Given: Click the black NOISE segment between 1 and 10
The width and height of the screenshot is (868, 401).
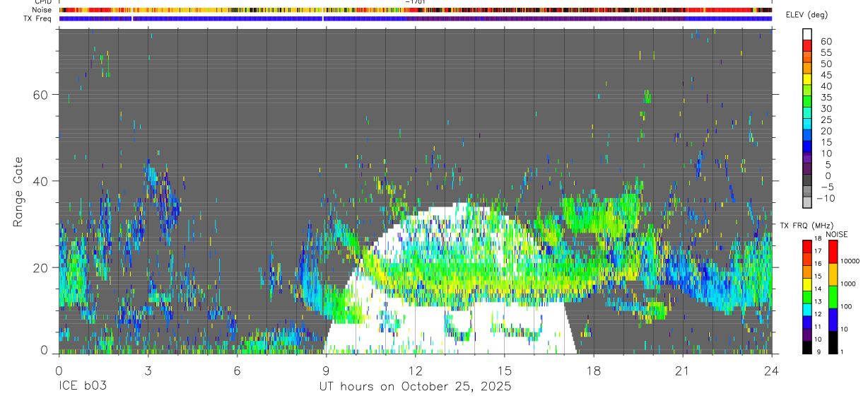Looking at the screenshot, I should click(833, 342).
